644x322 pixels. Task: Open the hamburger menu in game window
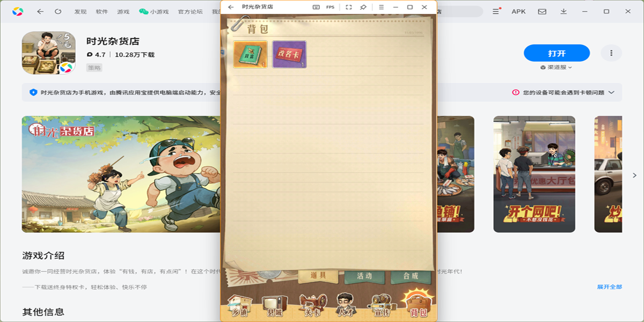(x=381, y=7)
